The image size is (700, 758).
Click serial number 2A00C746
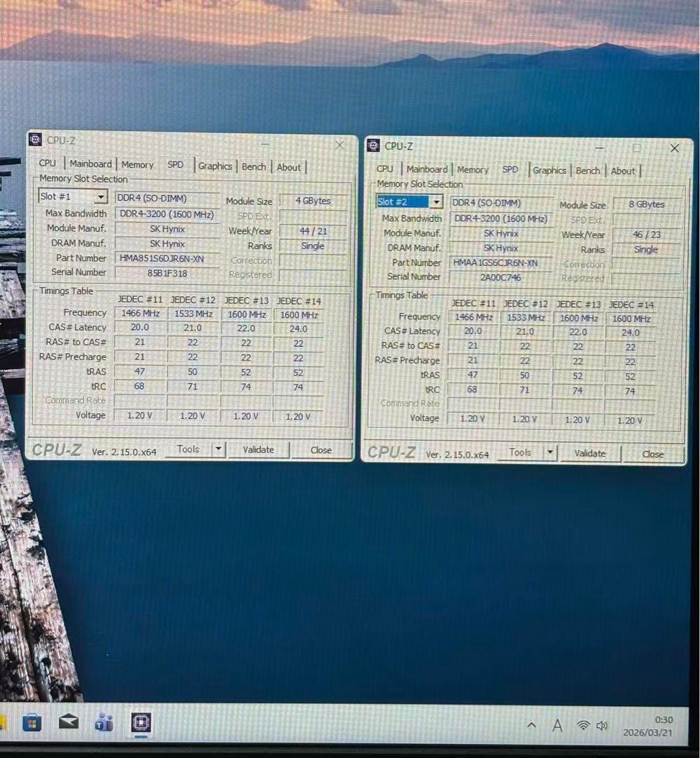click(x=501, y=277)
